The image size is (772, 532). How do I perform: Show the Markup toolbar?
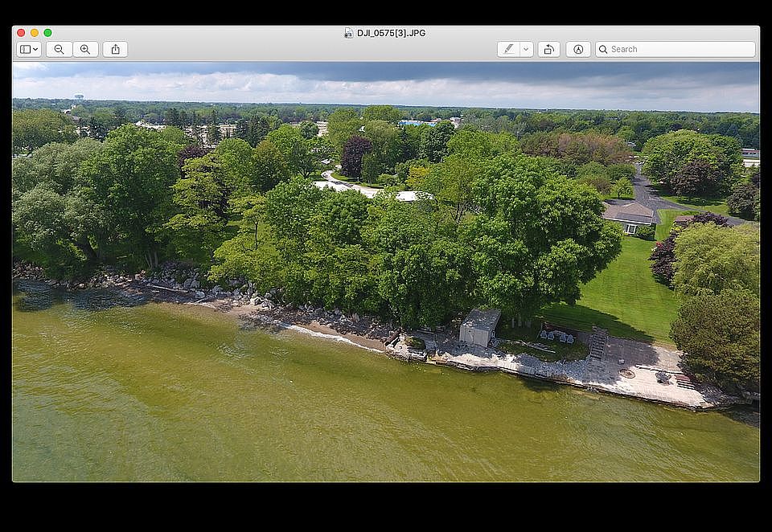coord(578,49)
